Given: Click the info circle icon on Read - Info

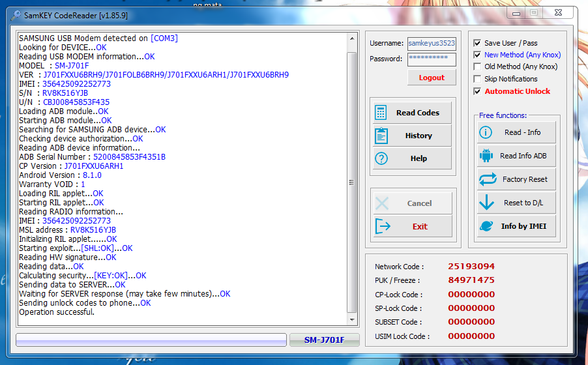Looking at the screenshot, I should pos(486,132).
